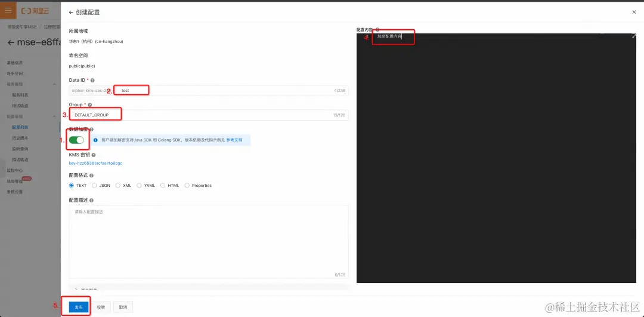The image size is (644, 317).
Task: Collapse the 配置管理 sidebar section
Action: (55, 117)
